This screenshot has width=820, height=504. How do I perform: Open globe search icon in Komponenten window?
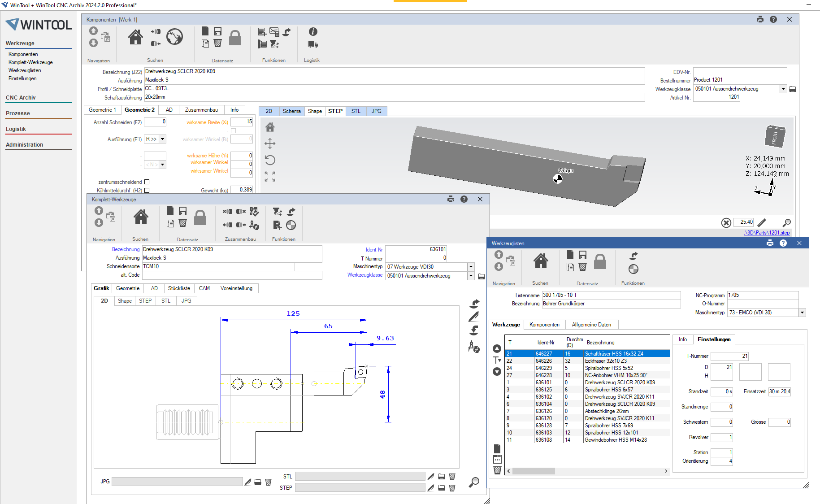coord(174,37)
